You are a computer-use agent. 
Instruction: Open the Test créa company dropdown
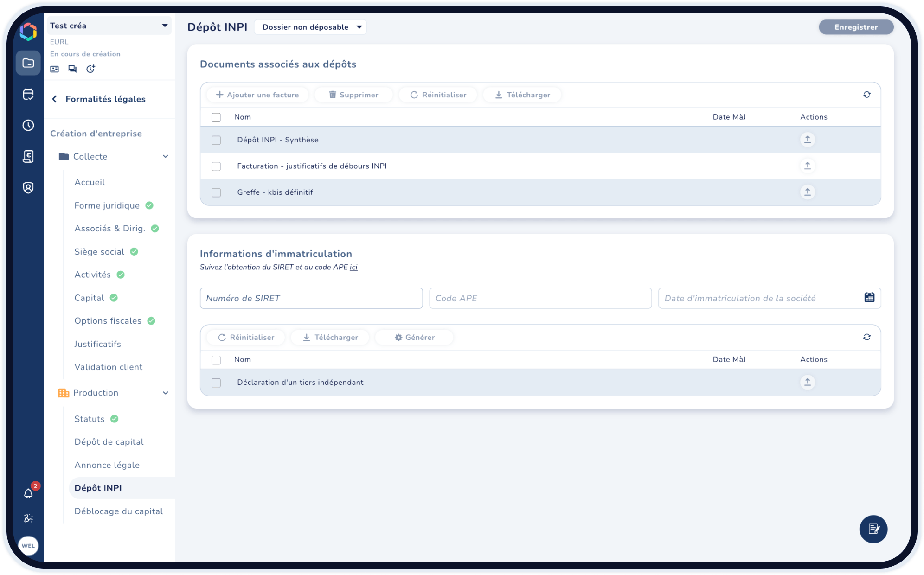pyautogui.click(x=109, y=26)
